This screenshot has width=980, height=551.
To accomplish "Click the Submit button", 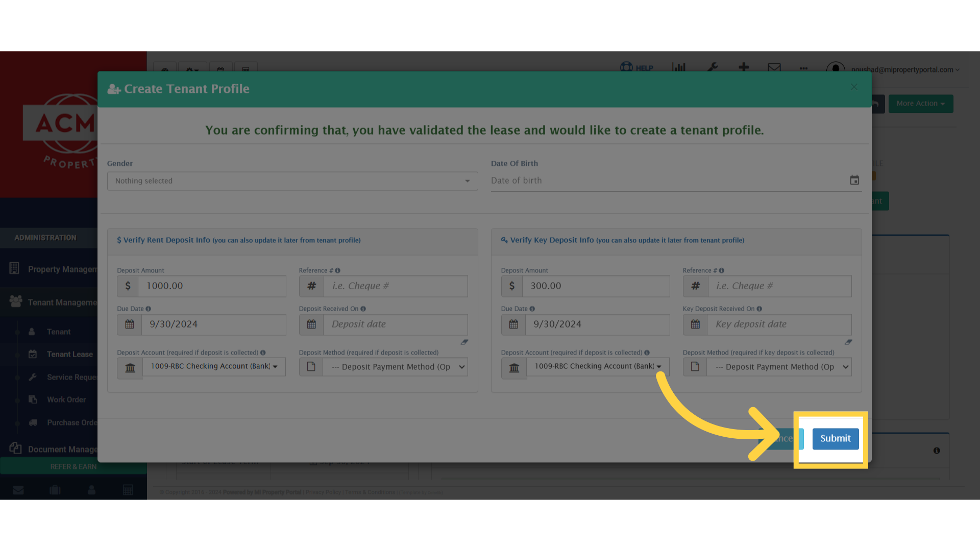I will pyautogui.click(x=835, y=439).
